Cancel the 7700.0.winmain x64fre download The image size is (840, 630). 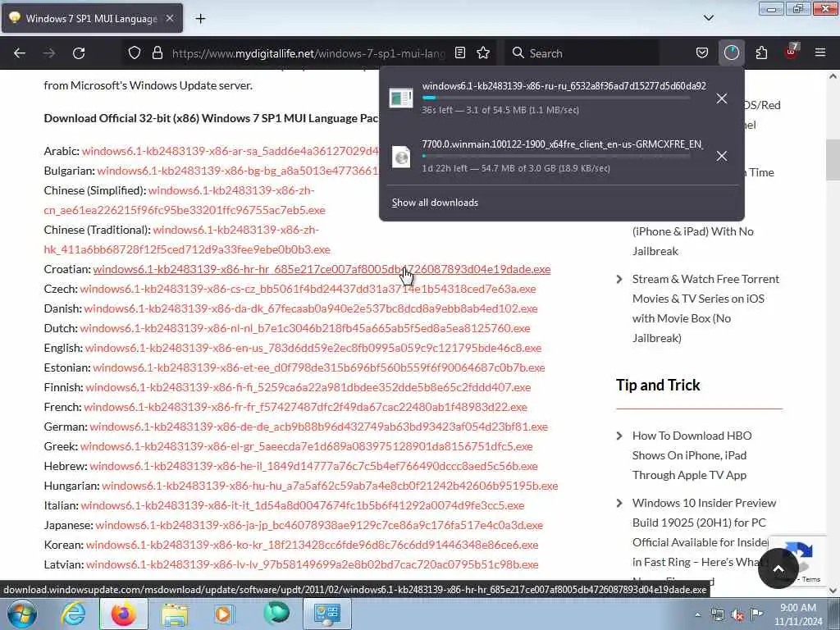point(722,157)
